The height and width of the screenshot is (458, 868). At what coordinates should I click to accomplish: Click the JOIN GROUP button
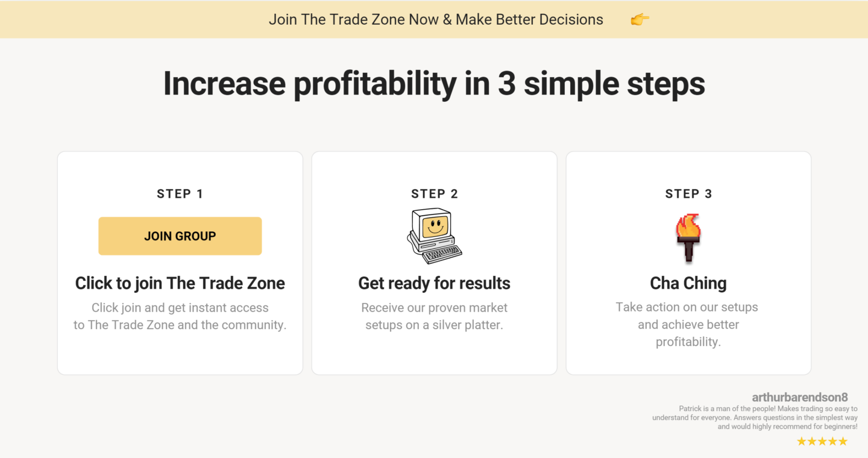180,236
